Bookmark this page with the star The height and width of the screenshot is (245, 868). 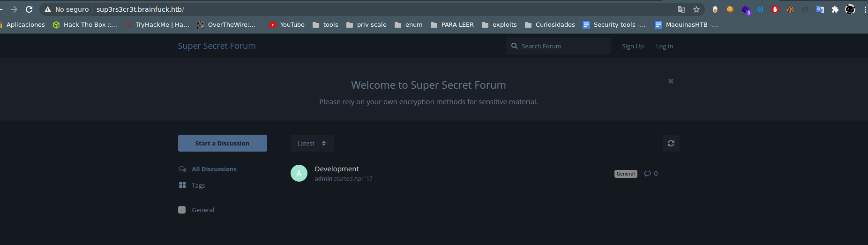(696, 9)
